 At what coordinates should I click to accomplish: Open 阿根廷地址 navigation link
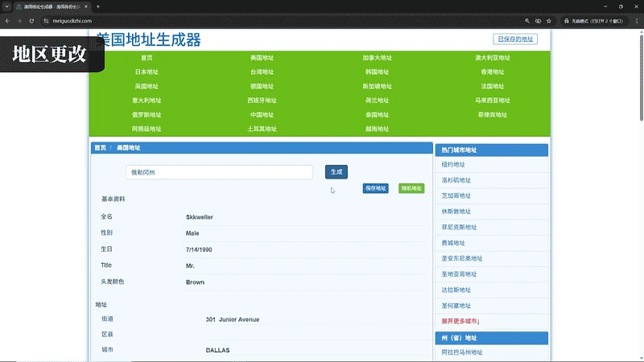point(147,129)
